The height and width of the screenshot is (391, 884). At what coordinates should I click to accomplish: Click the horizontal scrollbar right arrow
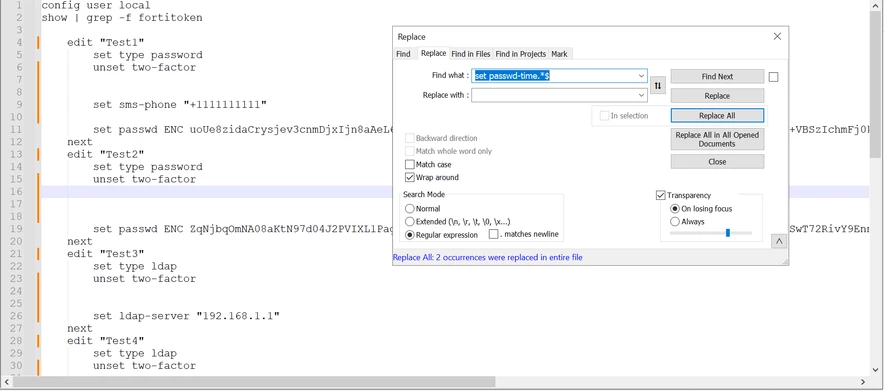[863, 382]
